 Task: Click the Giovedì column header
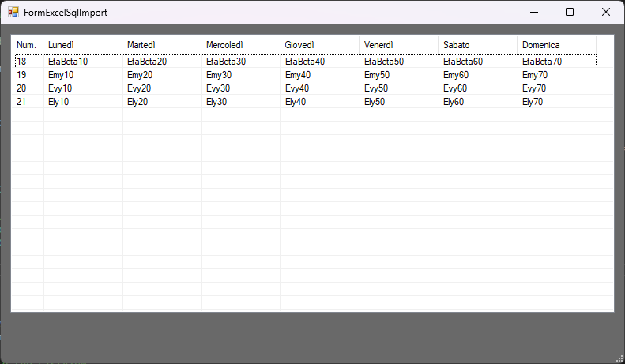(x=319, y=45)
